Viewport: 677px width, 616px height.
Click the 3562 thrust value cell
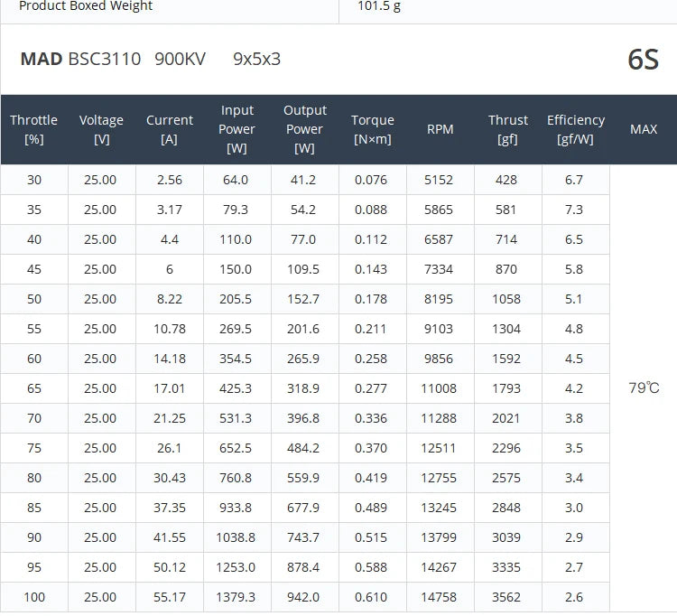point(506,597)
